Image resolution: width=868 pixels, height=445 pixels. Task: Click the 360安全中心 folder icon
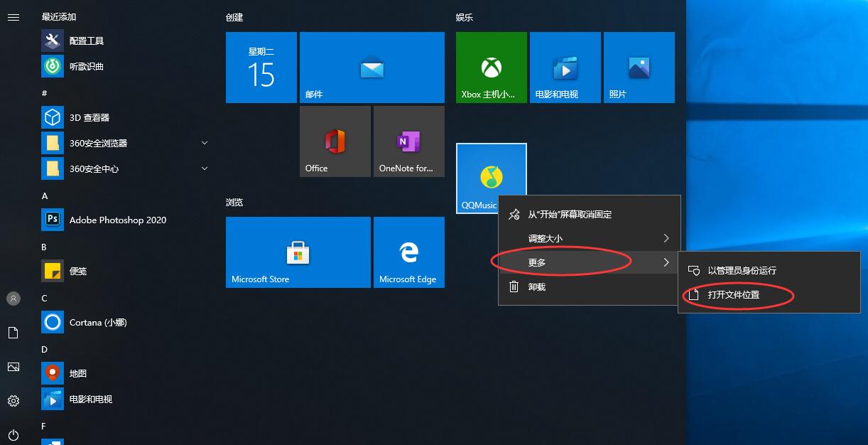coord(53,168)
